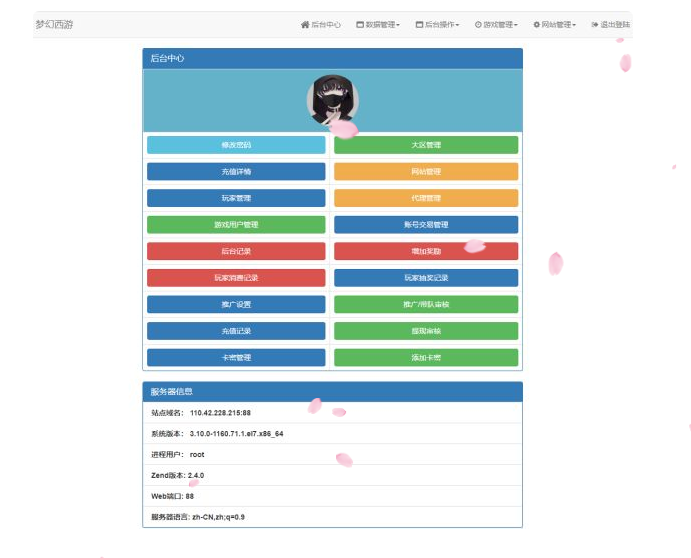Open 游戏用户管理 green button
Image resolution: width=691 pixels, height=558 pixels.
pyautogui.click(x=236, y=225)
